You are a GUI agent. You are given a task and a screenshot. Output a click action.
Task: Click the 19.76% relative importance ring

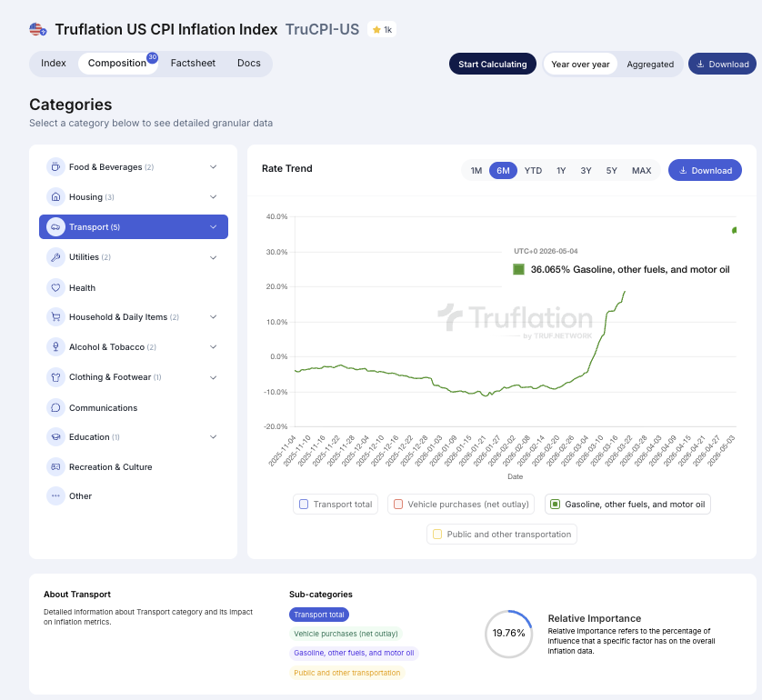tap(508, 634)
